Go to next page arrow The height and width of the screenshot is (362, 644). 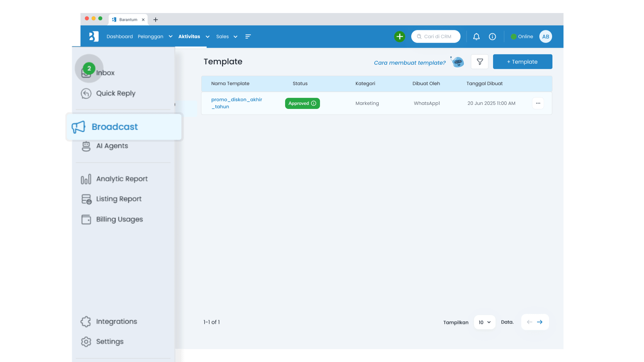tap(540, 322)
